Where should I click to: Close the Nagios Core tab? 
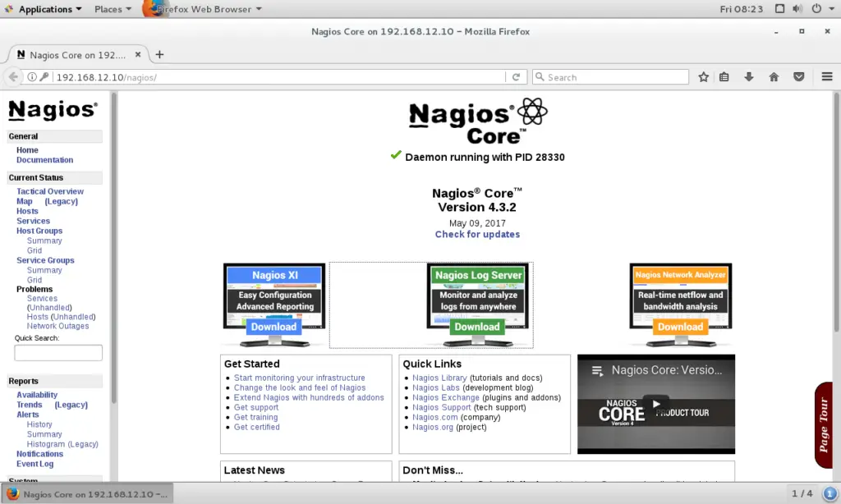click(138, 55)
